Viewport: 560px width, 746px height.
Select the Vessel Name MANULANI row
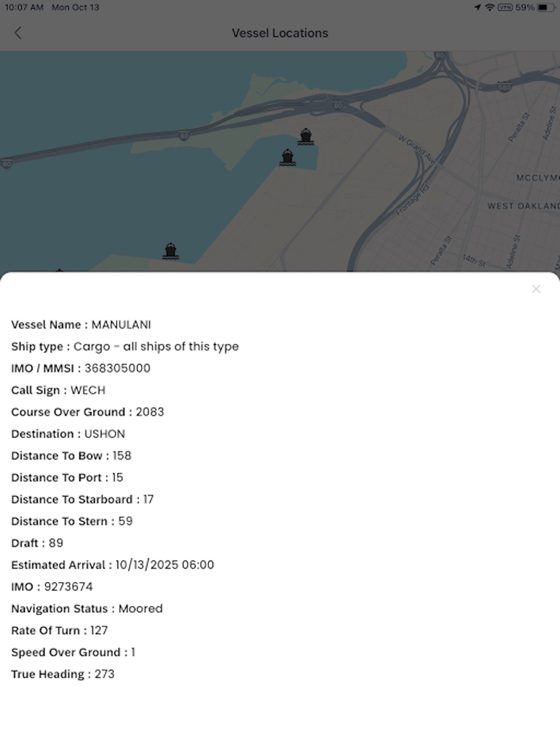(x=81, y=324)
